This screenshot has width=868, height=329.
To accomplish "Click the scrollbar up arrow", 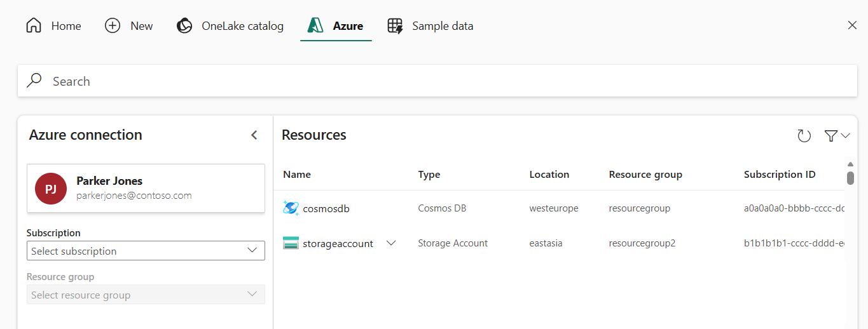I will 851,164.
